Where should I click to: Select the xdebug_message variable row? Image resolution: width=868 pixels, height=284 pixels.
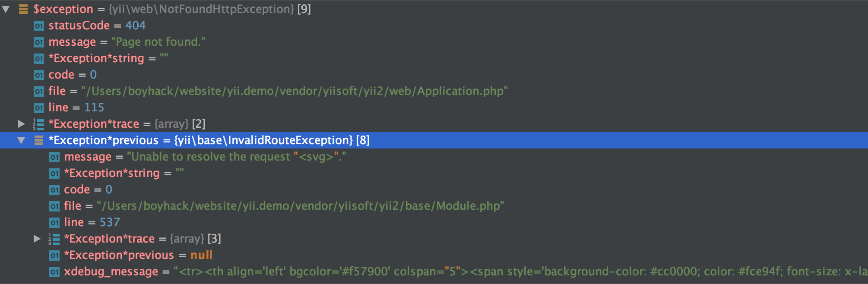(434, 271)
